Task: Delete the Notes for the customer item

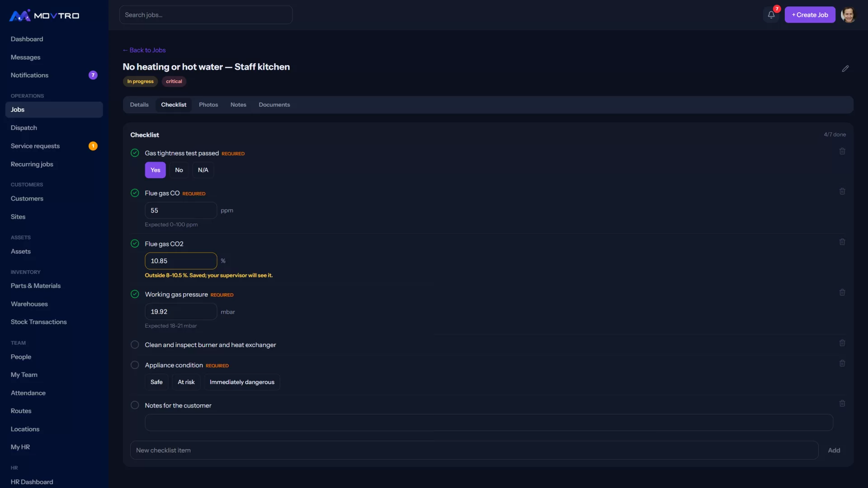Action: point(842,404)
